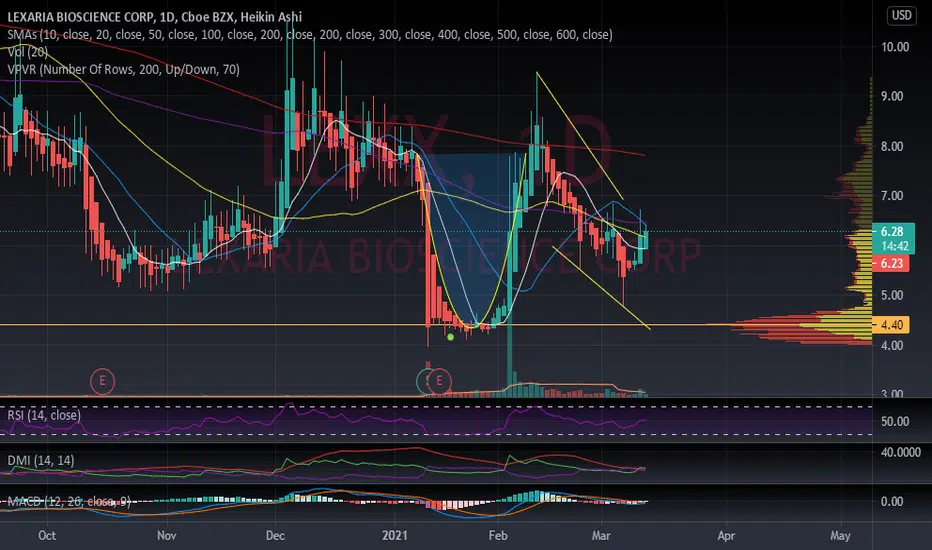Click the Apr label on time axis
Viewport: 932px width, 550px height.
(x=726, y=536)
